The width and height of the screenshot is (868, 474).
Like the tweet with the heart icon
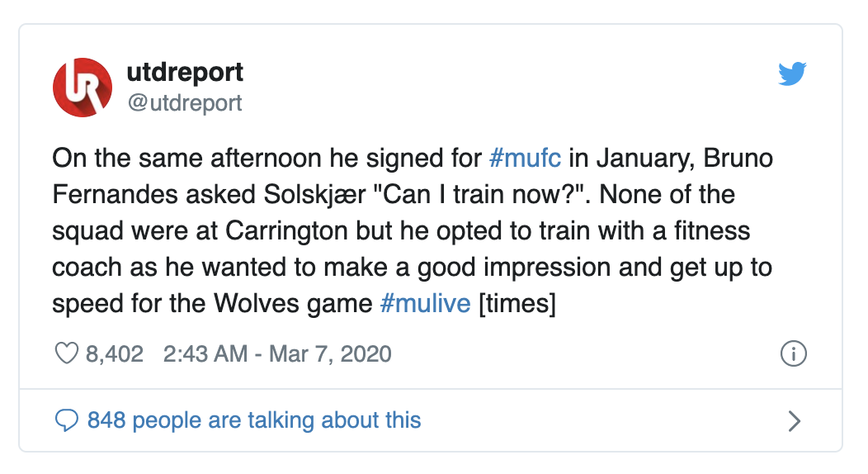coord(65,354)
